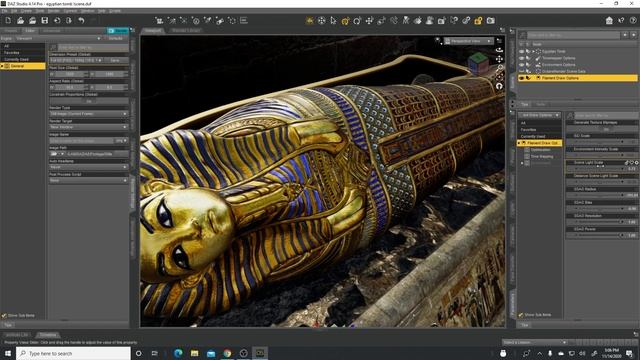Click the orbit camera viewport control
This screenshot has width=640, height=360.
click(x=499, y=50)
